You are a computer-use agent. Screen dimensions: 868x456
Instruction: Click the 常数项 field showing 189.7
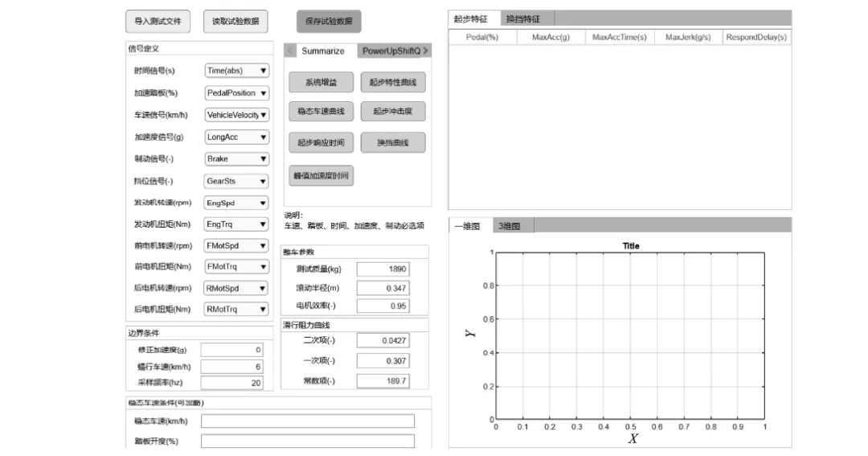[x=383, y=380]
